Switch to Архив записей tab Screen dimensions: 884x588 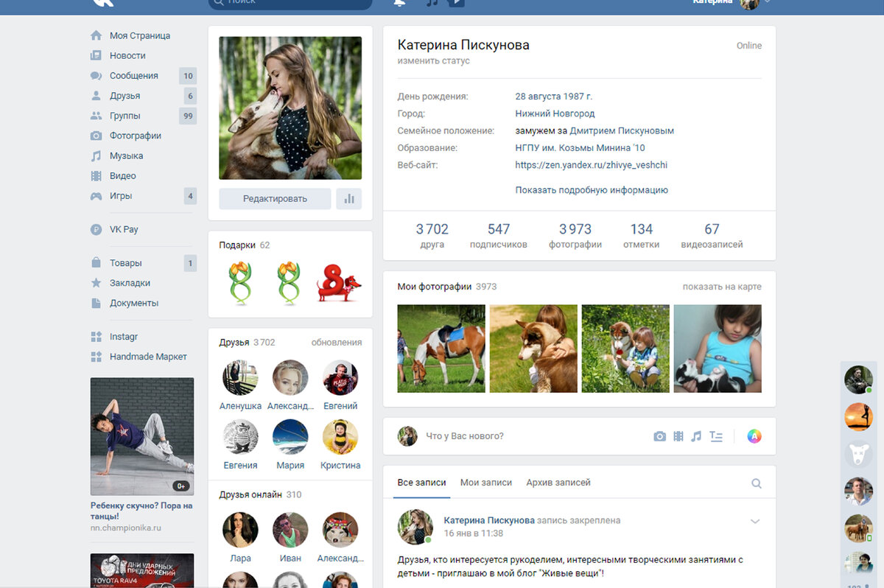558,483
